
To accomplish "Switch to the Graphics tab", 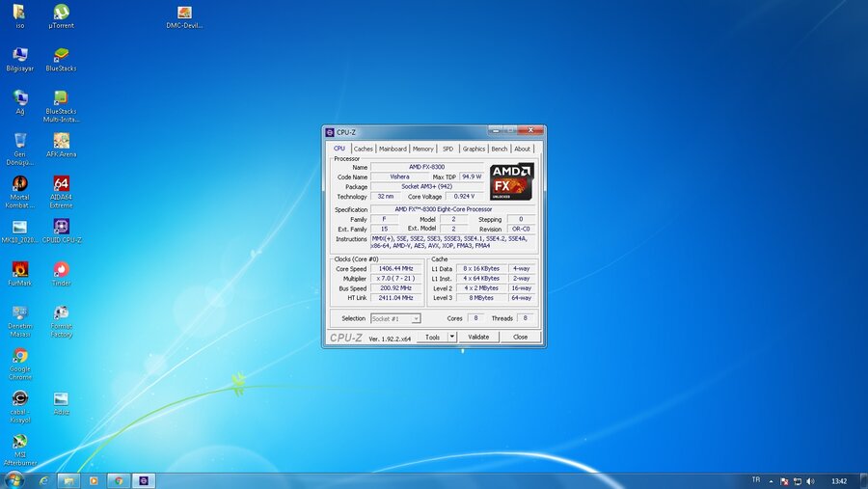I will (474, 149).
